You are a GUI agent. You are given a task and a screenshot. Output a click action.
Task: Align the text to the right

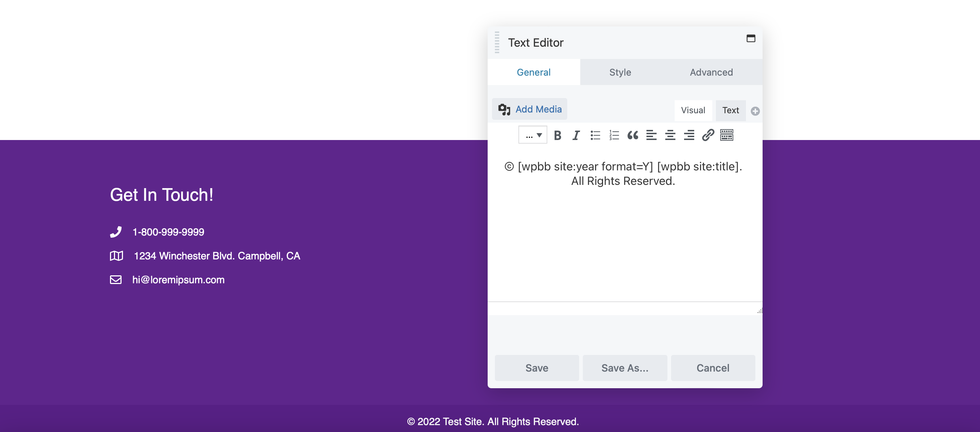point(689,135)
